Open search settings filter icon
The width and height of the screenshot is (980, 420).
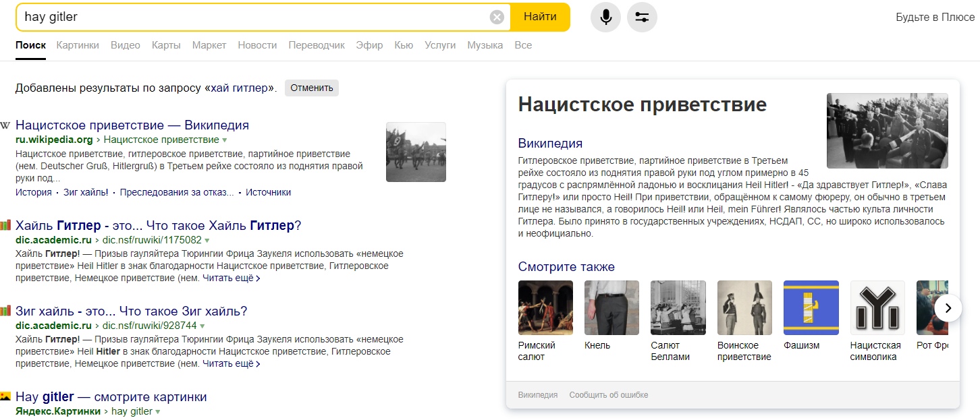pos(642,17)
